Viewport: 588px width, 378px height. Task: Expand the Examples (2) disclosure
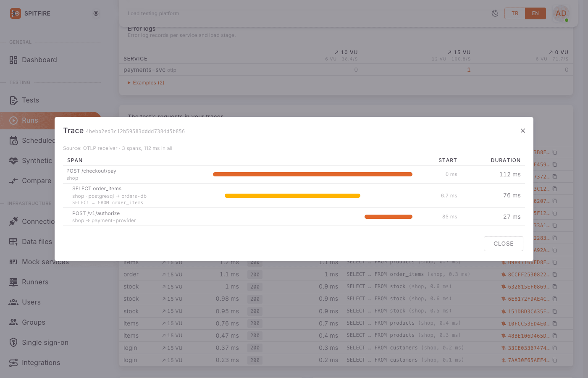(x=146, y=83)
